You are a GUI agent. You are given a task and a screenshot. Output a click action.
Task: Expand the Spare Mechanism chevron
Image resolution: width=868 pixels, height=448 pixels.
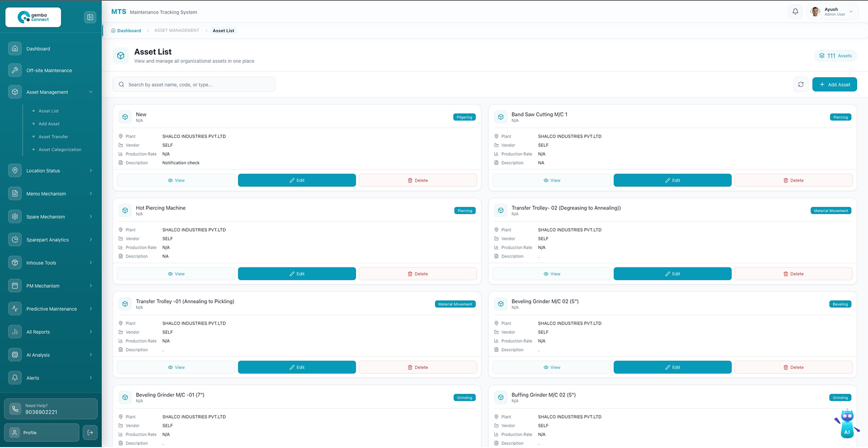91,217
